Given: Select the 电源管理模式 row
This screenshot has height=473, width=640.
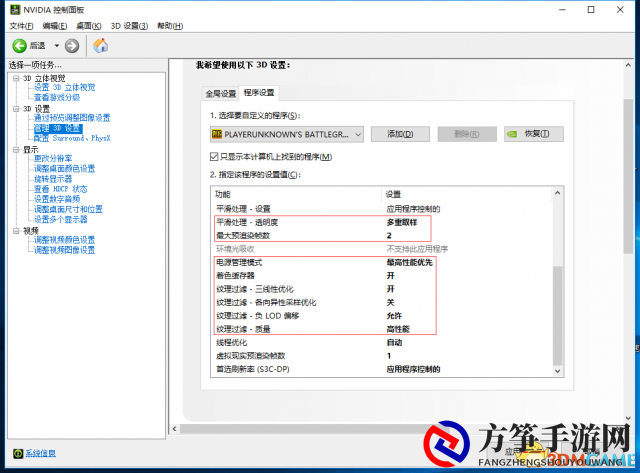Looking at the screenshot, I should point(382,262).
